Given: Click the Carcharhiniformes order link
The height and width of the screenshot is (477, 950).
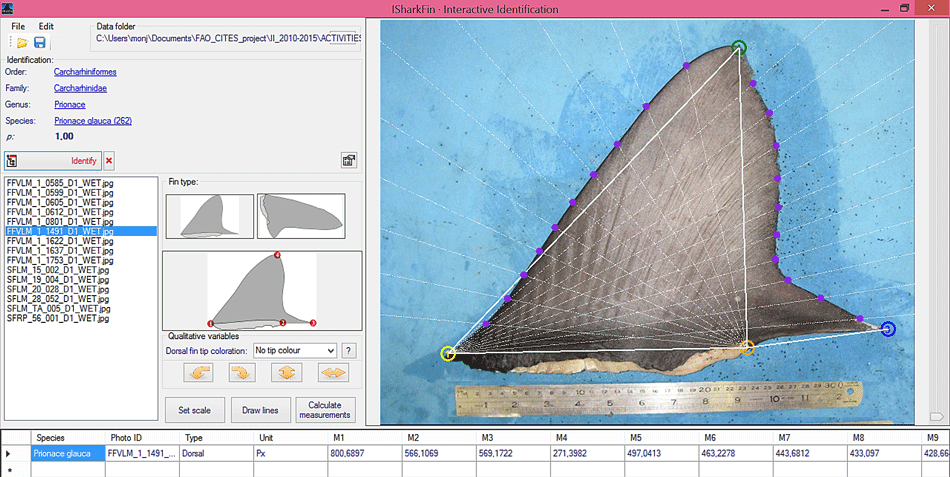Looking at the screenshot, I should (x=87, y=72).
